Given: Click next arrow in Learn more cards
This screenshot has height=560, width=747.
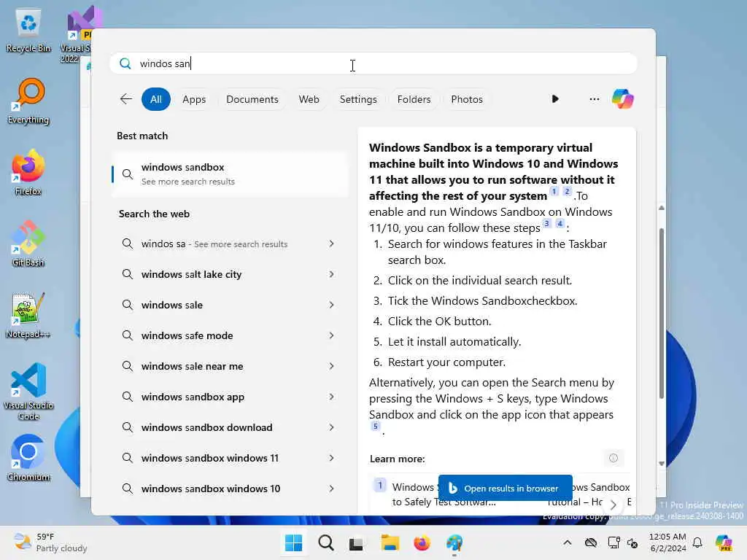Looking at the screenshot, I should click(x=613, y=505).
